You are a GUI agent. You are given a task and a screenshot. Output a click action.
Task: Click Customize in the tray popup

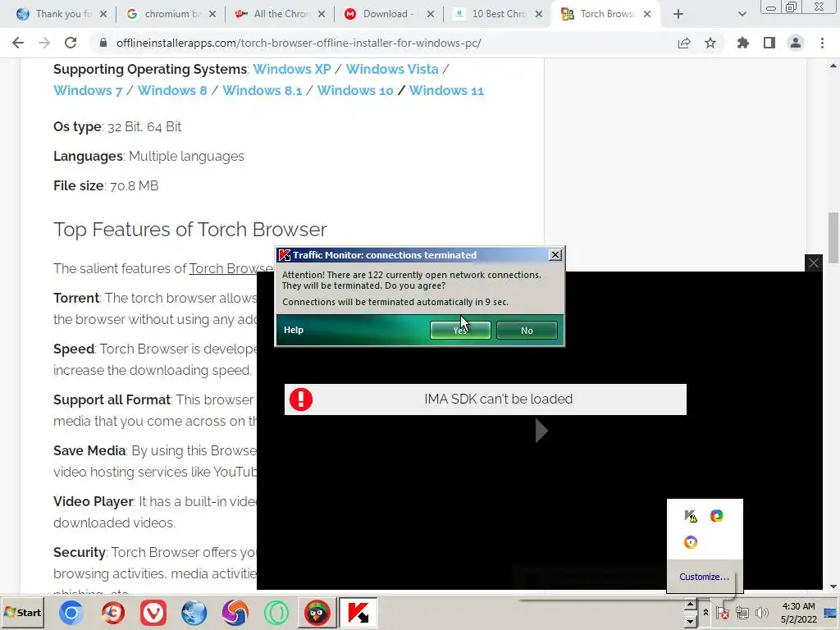704,577
